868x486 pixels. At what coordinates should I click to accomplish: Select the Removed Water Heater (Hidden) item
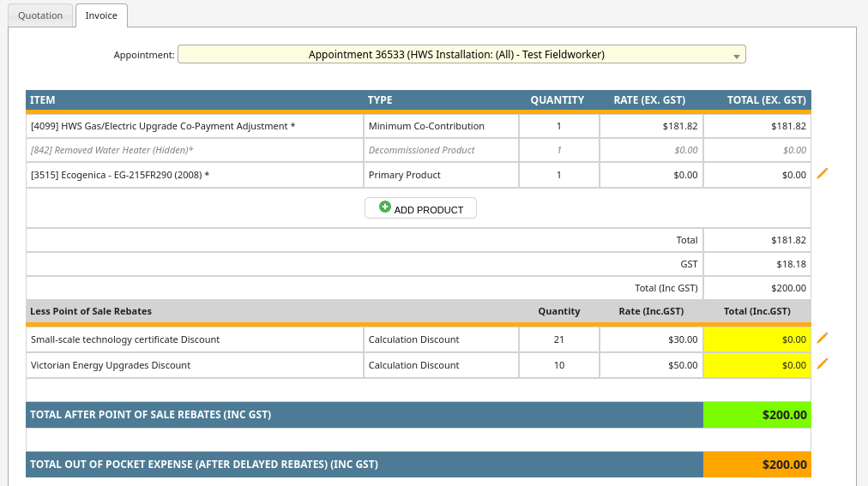(x=112, y=150)
